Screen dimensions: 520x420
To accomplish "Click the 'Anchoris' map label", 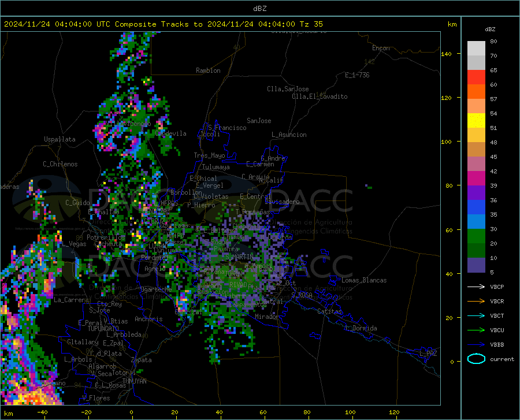I will click(148, 319).
